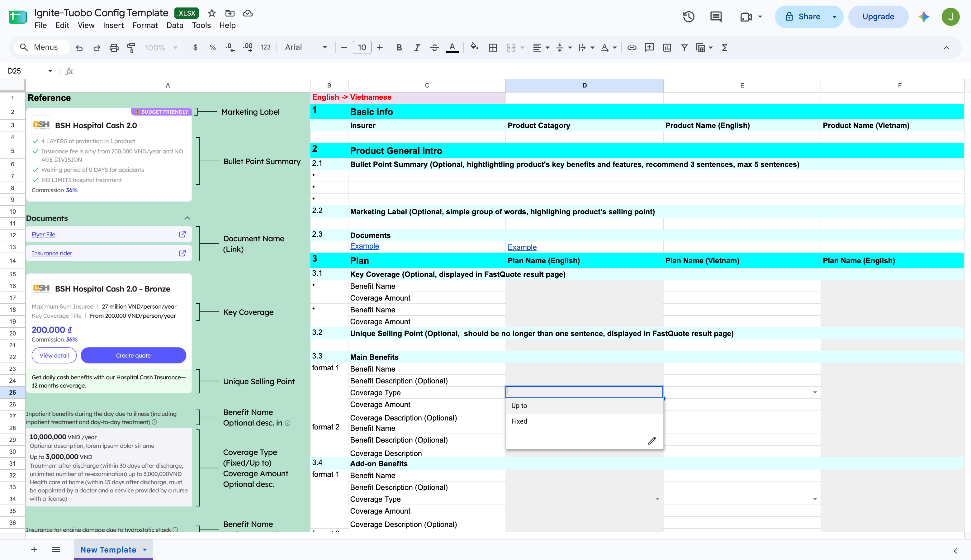Click the undo icon
The image size is (971, 560).
(79, 48)
